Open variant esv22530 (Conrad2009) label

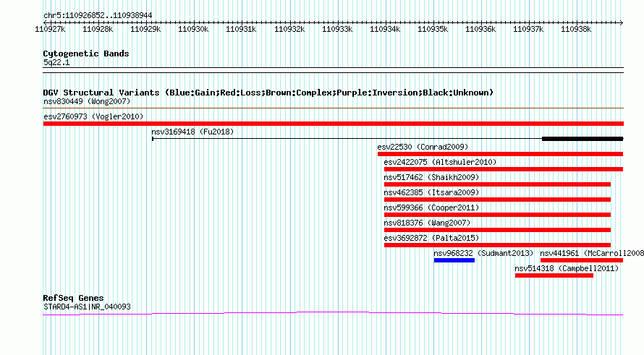click(423, 147)
